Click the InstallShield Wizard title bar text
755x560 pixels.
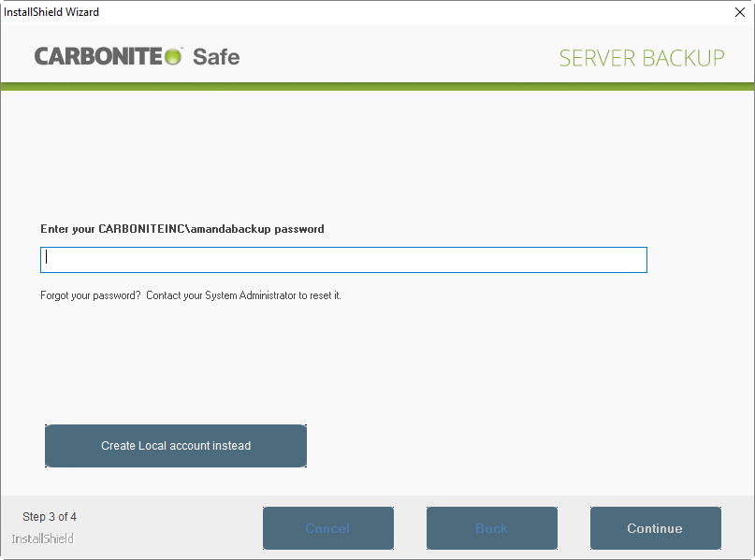51,12
